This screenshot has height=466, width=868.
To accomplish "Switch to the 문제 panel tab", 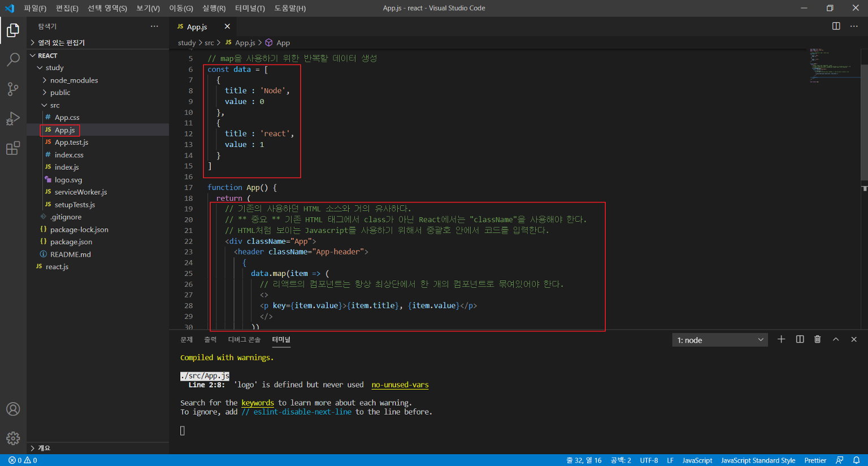I will (186, 339).
